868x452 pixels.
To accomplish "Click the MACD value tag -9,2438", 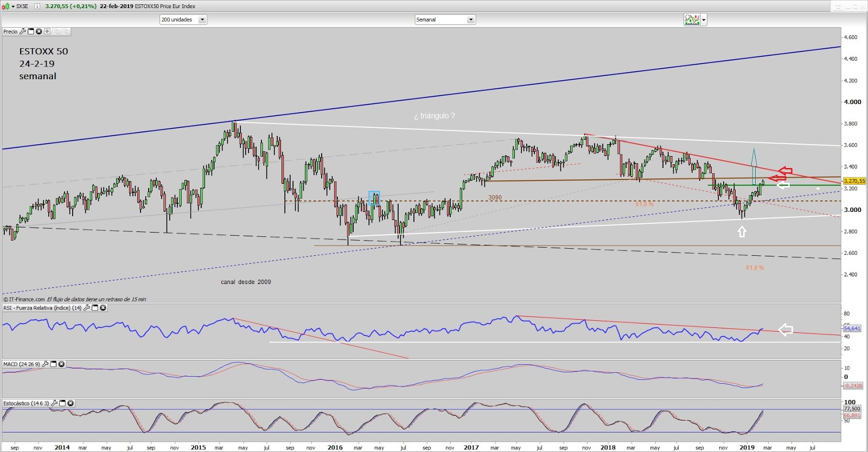I will point(853,386).
